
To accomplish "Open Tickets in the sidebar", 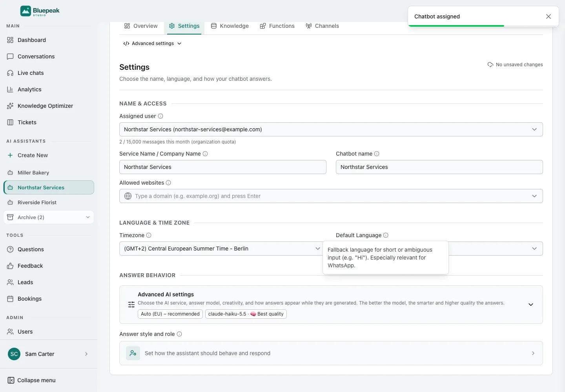I will [x=49, y=122].
